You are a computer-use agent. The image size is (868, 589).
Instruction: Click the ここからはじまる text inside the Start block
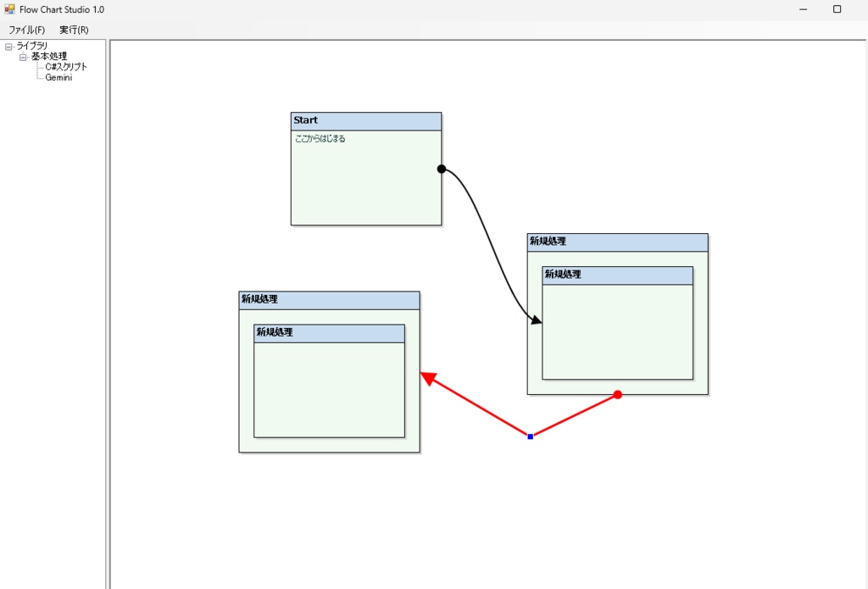point(320,137)
